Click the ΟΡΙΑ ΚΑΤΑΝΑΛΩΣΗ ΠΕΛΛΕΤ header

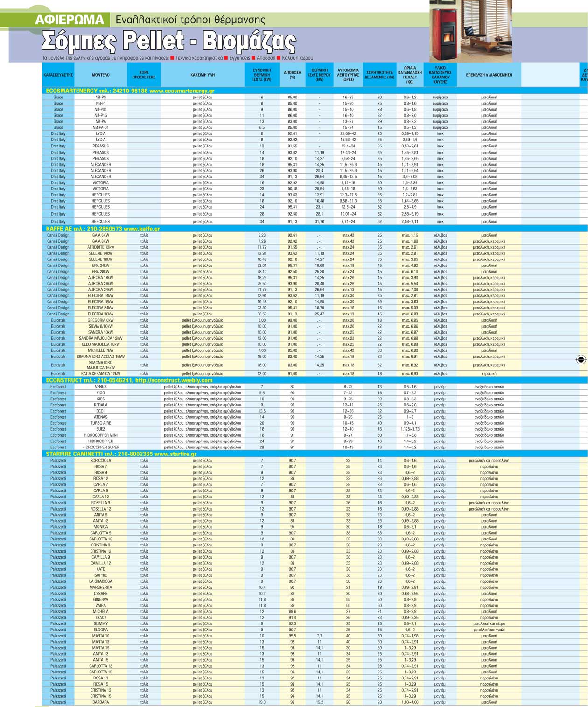[410, 75]
